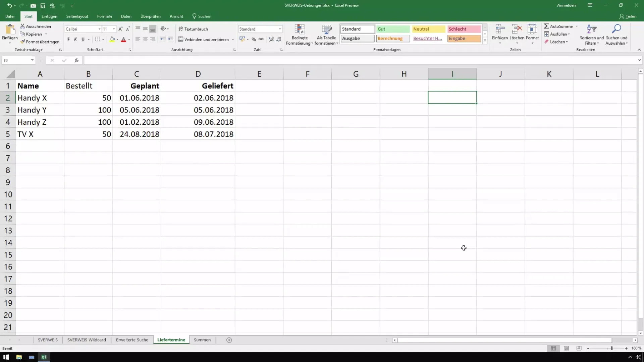This screenshot has width=644, height=362.
Task: Add a new sheet with plus icon
Action: (229, 340)
